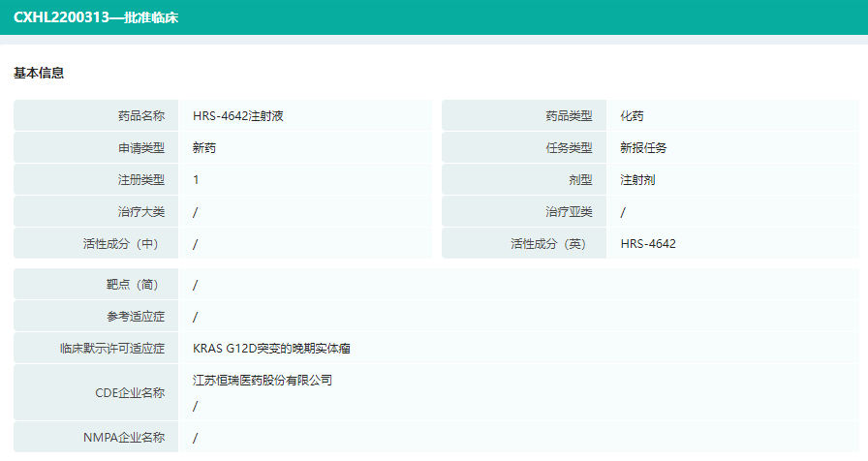The image size is (868, 461).
Task: Select the HRS-4642 active ingredient value
Action: (x=648, y=244)
